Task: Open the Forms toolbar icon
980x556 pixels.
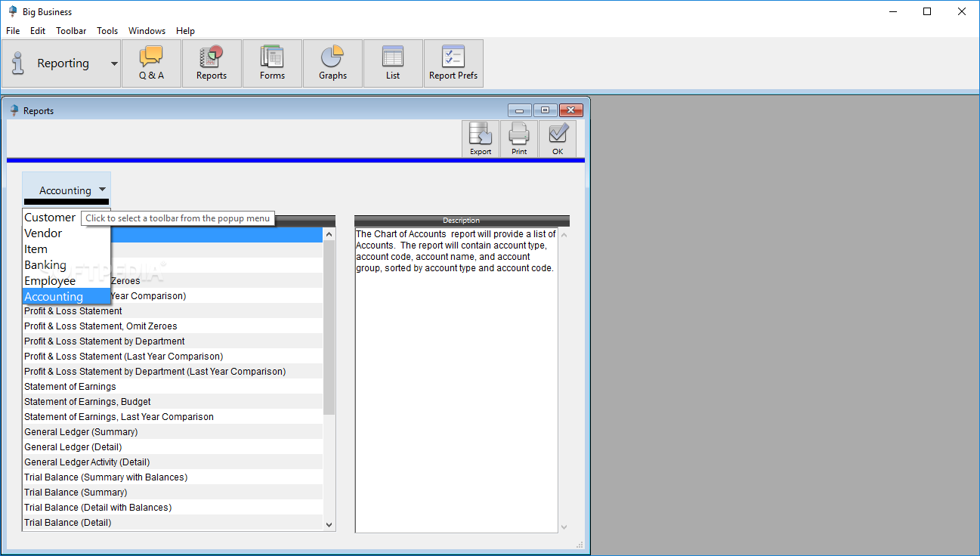Action: click(272, 63)
